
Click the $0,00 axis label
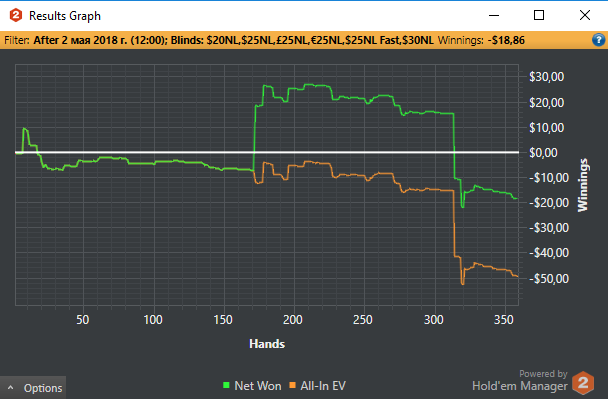point(543,153)
